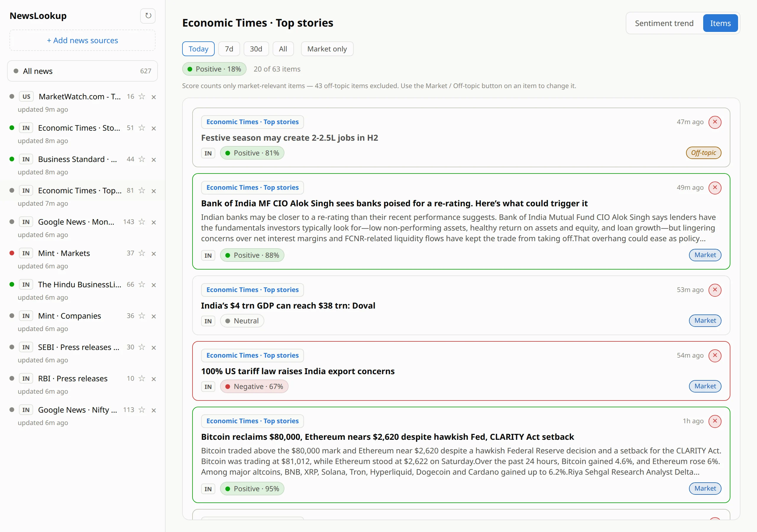The height and width of the screenshot is (532, 757).
Task: Open the Festive season 2-2.5L jobs headline
Action: click(x=289, y=137)
